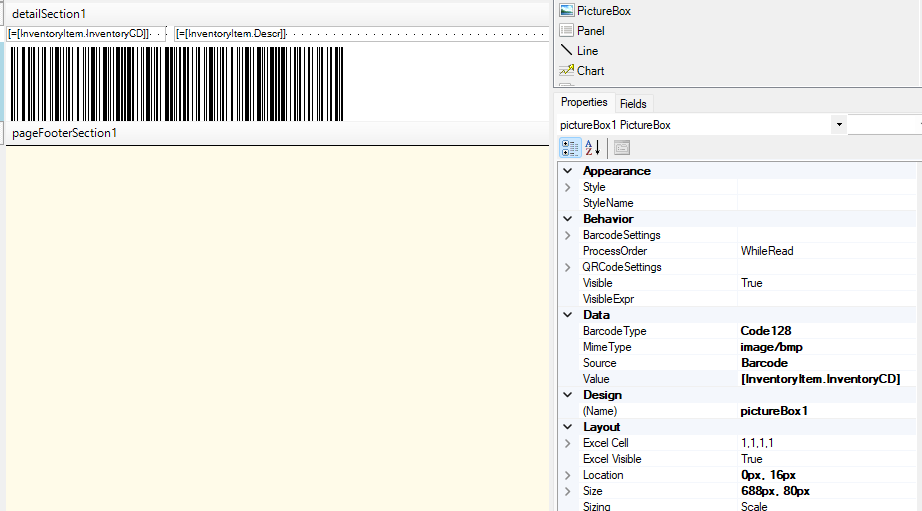Sort properties alphabetically
This screenshot has width=922, height=511.
click(x=593, y=148)
